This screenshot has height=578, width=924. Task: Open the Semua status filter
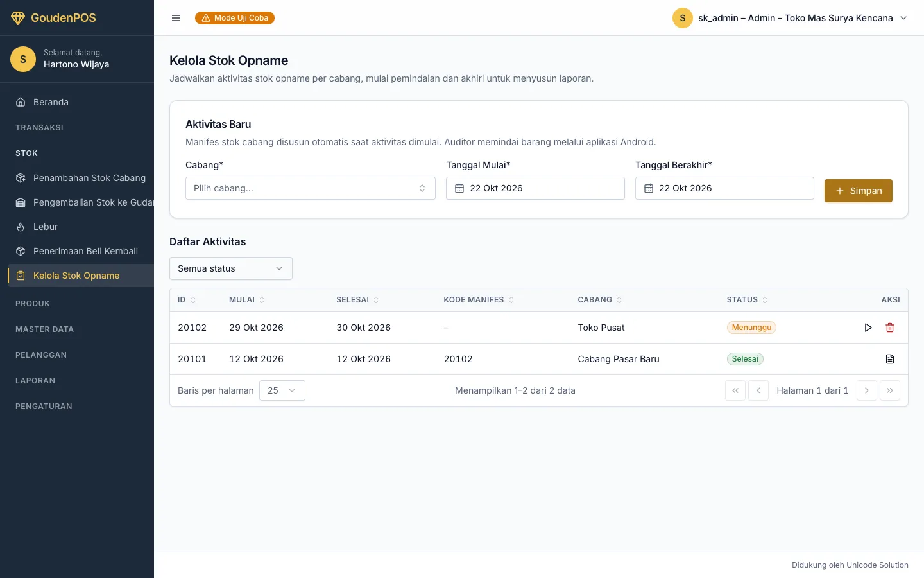pyautogui.click(x=231, y=268)
